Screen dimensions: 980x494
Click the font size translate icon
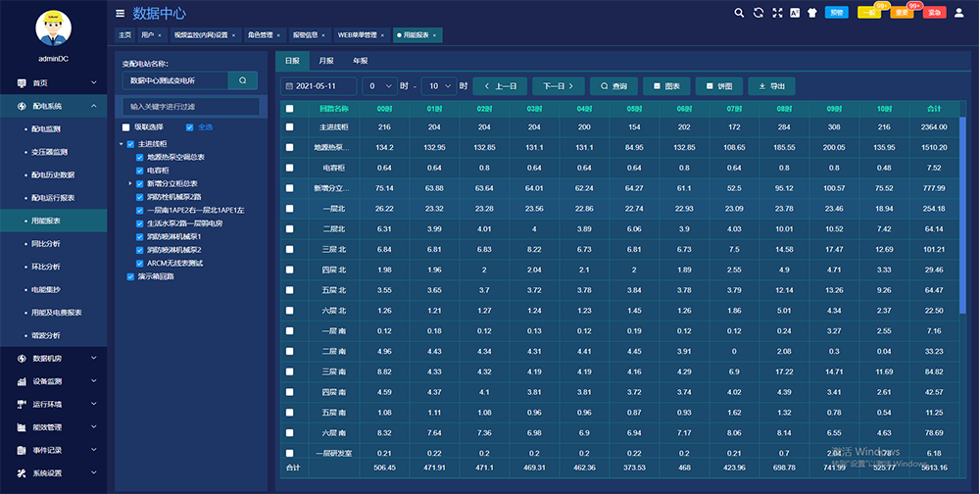794,13
